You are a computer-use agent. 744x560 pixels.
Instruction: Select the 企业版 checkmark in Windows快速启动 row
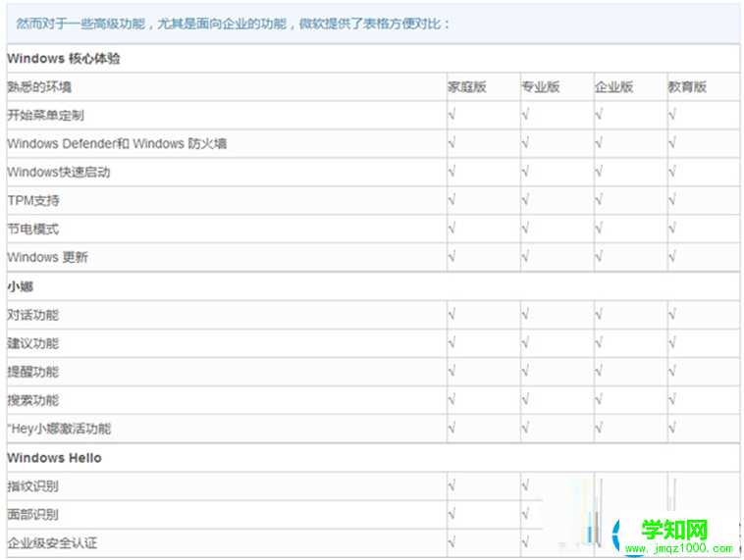[599, 172]
